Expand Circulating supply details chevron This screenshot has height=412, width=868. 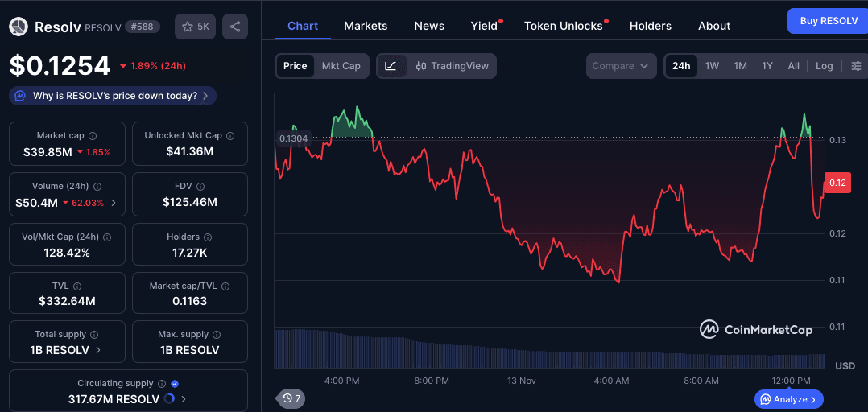pyautogui.click(x=184, y=398)
